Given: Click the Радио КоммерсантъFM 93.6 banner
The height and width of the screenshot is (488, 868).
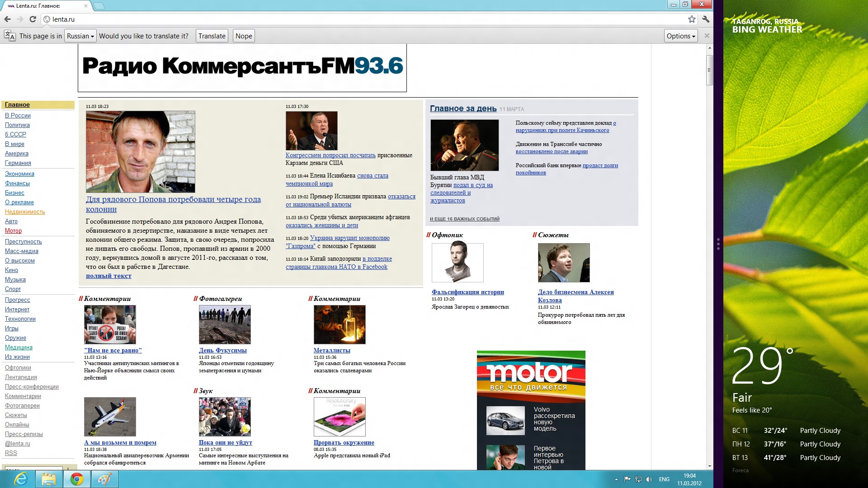Looking at the screenshot, I should [242, 68].
